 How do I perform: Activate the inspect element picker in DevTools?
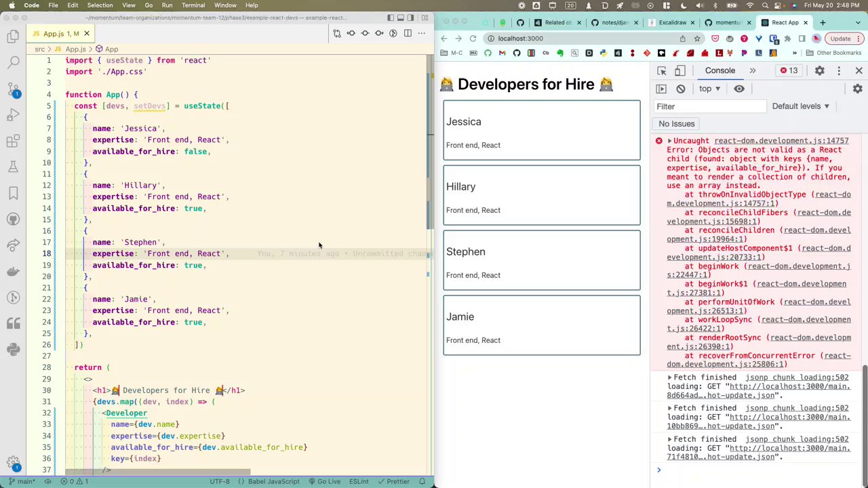tap(662, 70)
